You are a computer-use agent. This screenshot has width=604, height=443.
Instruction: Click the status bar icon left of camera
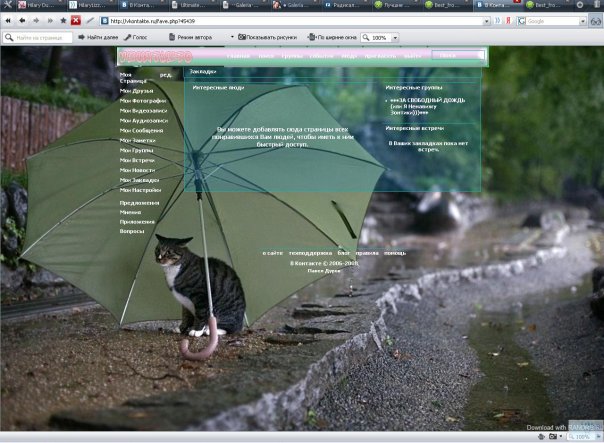point(541,436)
